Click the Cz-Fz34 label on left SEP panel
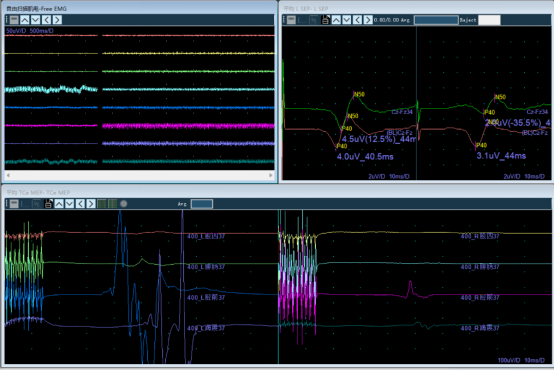Image resolution: width=554 pixels, height=370 pixels. click(402, 112)
